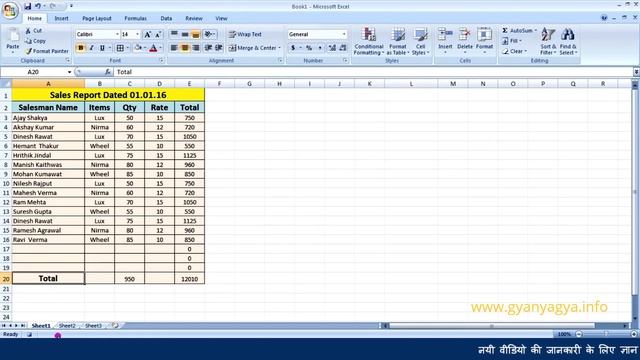Click the Redo icon
The image size is (640, 360).
click(53, 6)
